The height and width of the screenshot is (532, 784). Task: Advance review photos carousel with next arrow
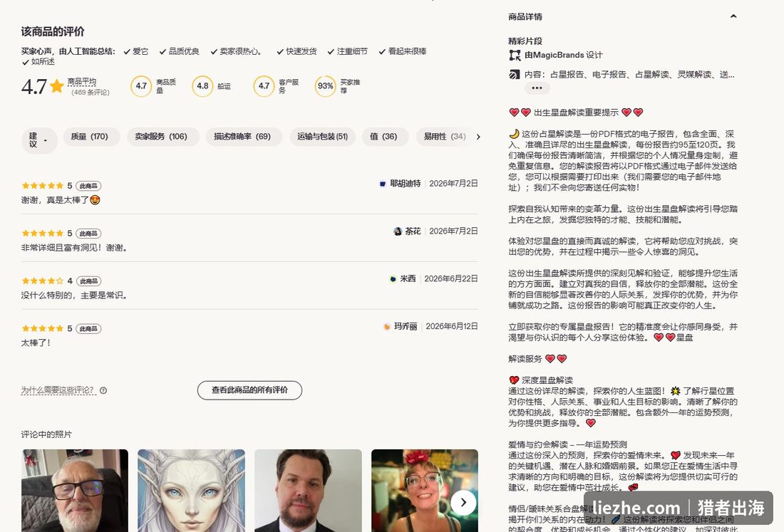pos(463,503)
